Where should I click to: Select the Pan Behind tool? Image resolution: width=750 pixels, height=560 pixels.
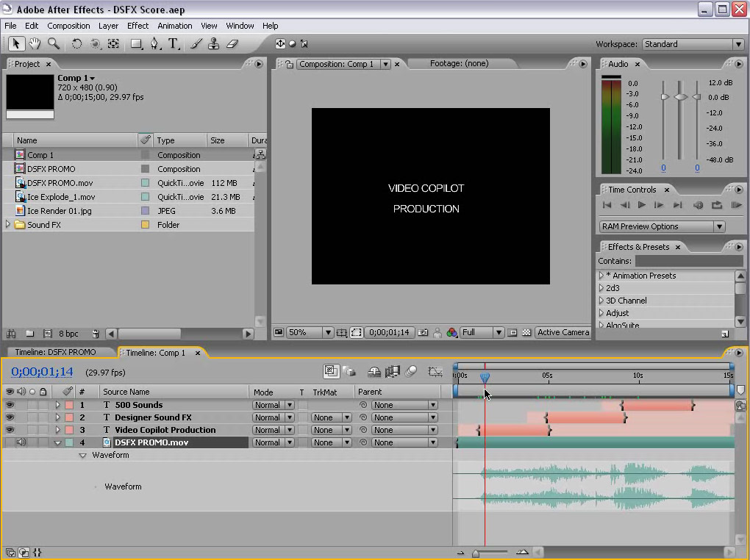pos(113,44)
